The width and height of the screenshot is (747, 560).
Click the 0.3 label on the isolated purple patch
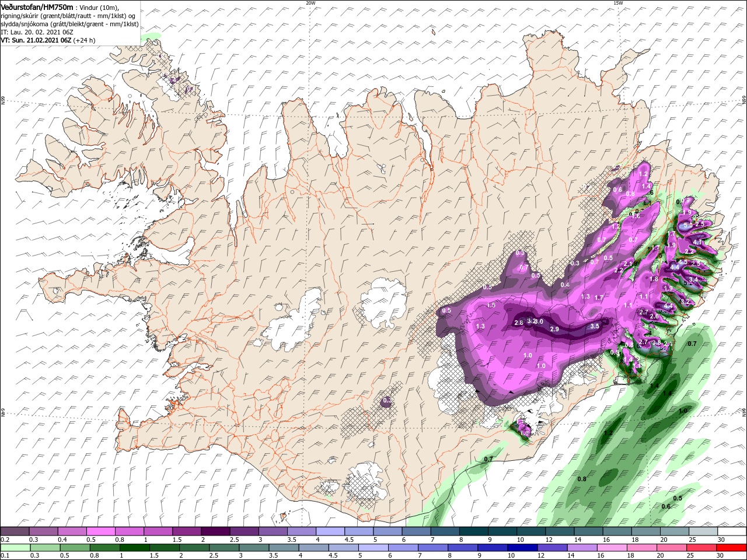coord(386,401)
